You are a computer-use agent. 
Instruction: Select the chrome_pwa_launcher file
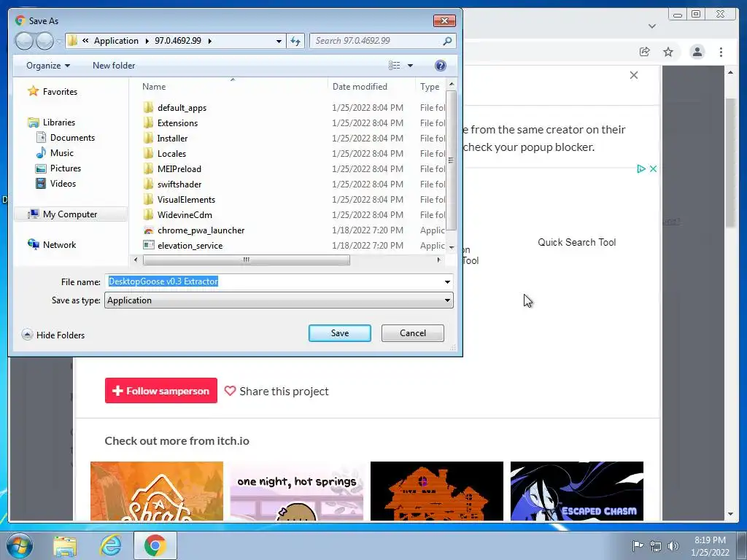[201, 230]
